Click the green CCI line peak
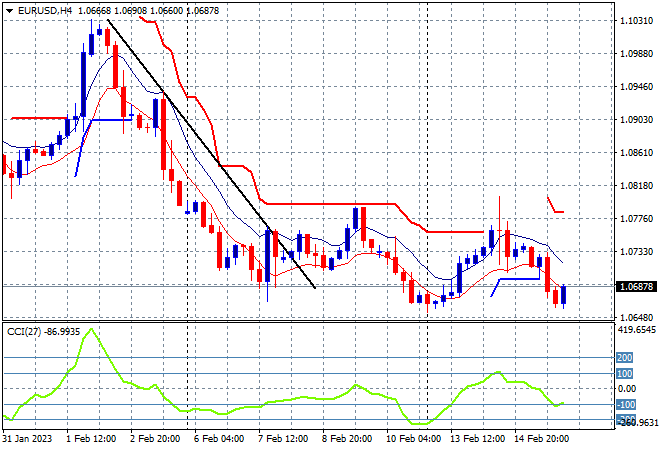Viewport: 660px width, 450px height. [91, 329]
